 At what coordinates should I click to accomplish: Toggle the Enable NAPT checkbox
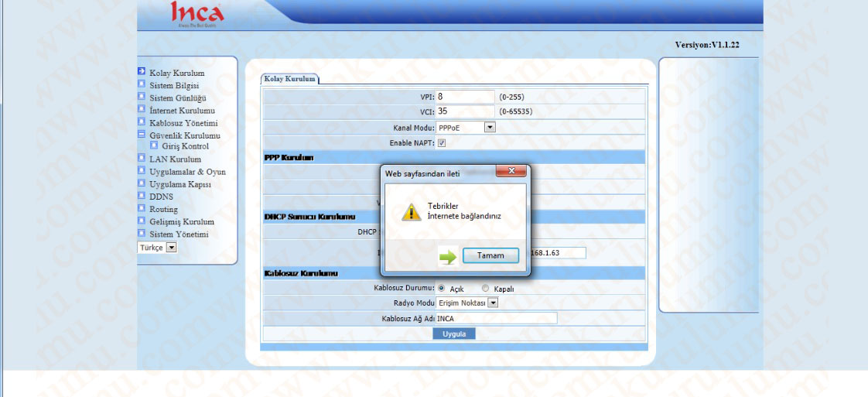coord(442,143)
